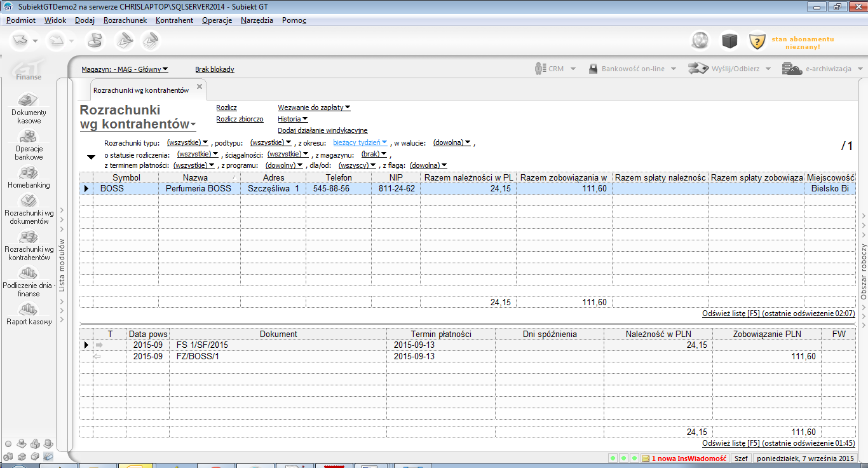Image resolution: width=868 pixels, height=468 pixels.
Task: Open the Rozrachunek menu
Action: (125, 20)
